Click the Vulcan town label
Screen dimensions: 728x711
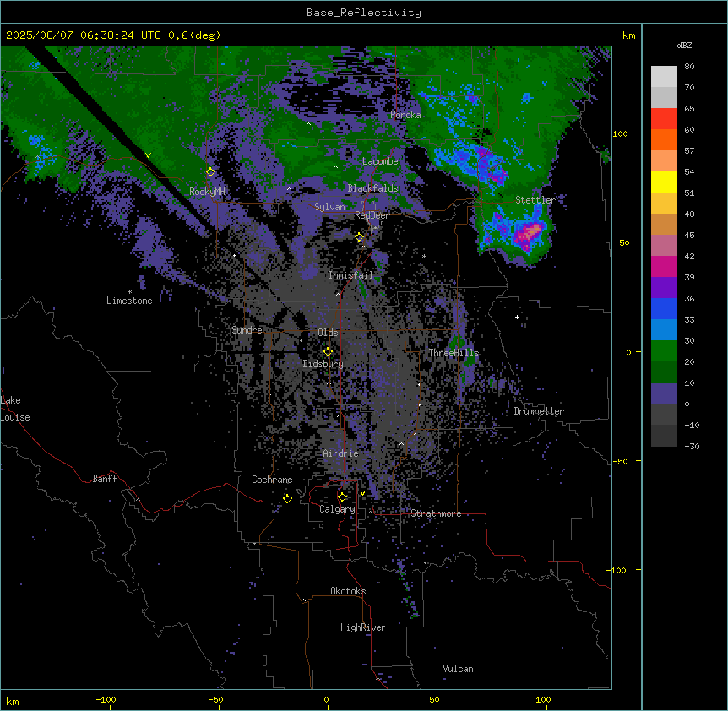[458, 669]
